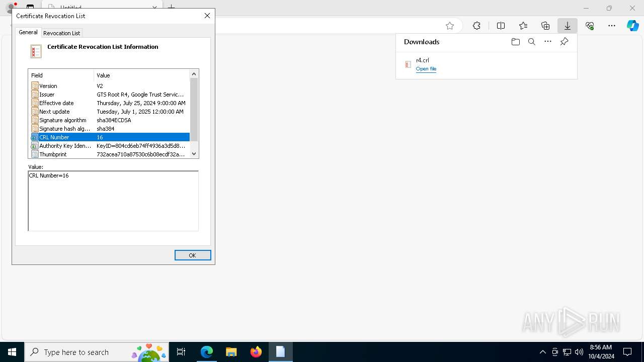Select the Issuer field row
Screen dimensions: 644x362
[x=110, y=95]
